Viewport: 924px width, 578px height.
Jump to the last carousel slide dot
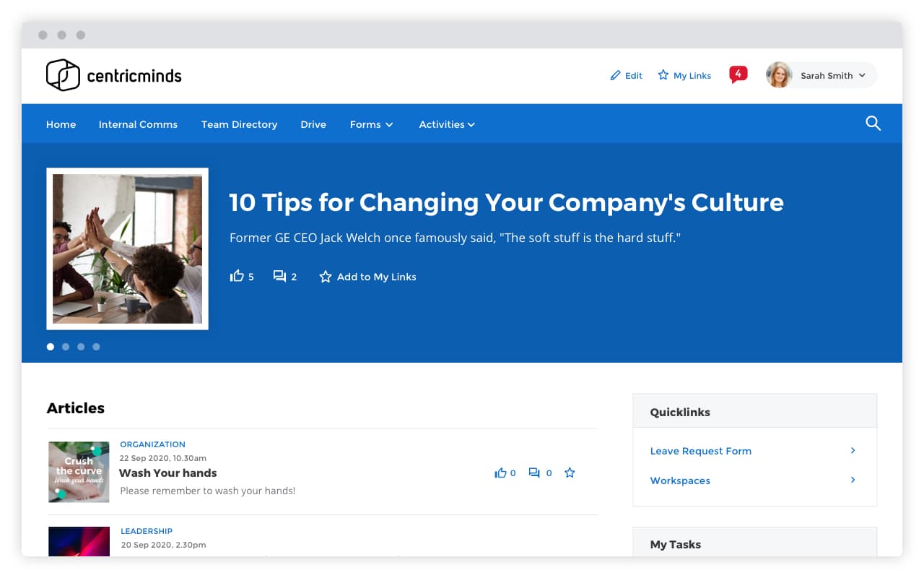point(96,347)
